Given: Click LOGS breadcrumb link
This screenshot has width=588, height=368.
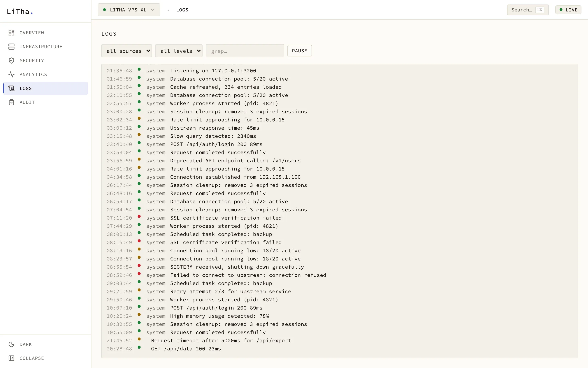Looking at the screenshot, I should point(182,10).
